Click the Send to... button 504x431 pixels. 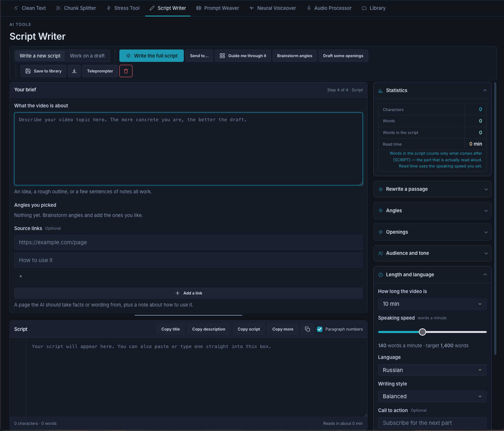click(199, 56)
